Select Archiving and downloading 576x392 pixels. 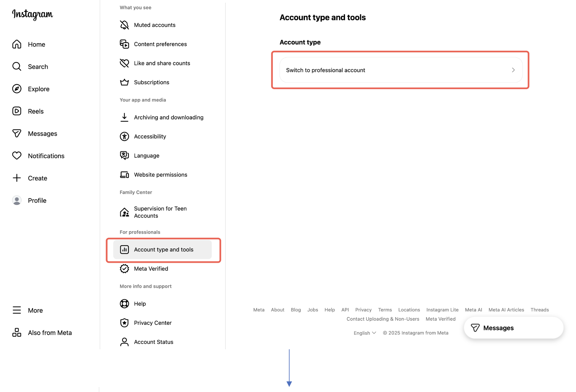tap(169, 117)
